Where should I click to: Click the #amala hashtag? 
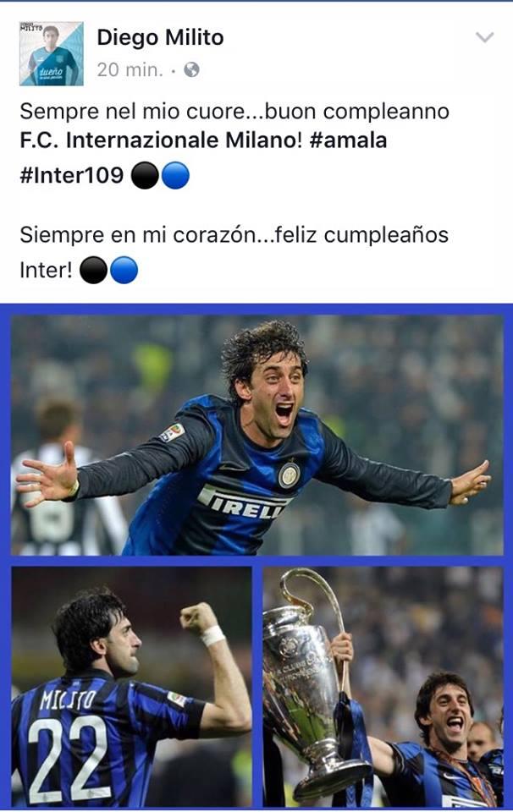click(348, 140)
